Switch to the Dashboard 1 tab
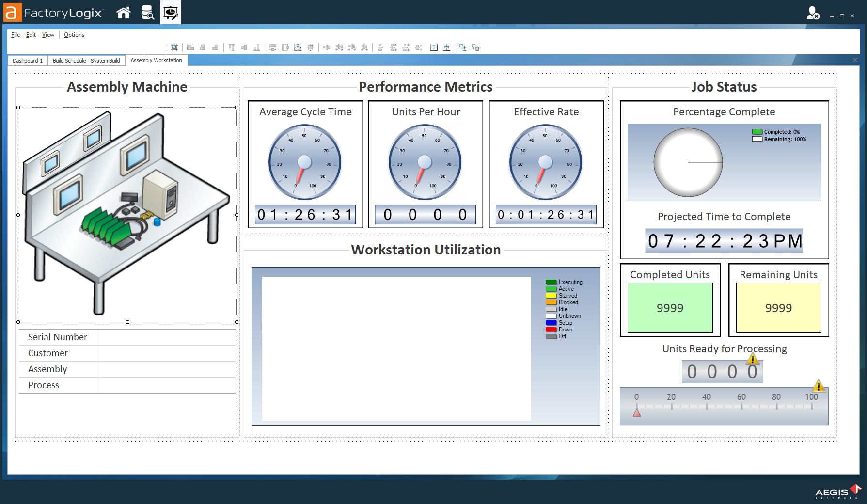 tap(27, 60)
